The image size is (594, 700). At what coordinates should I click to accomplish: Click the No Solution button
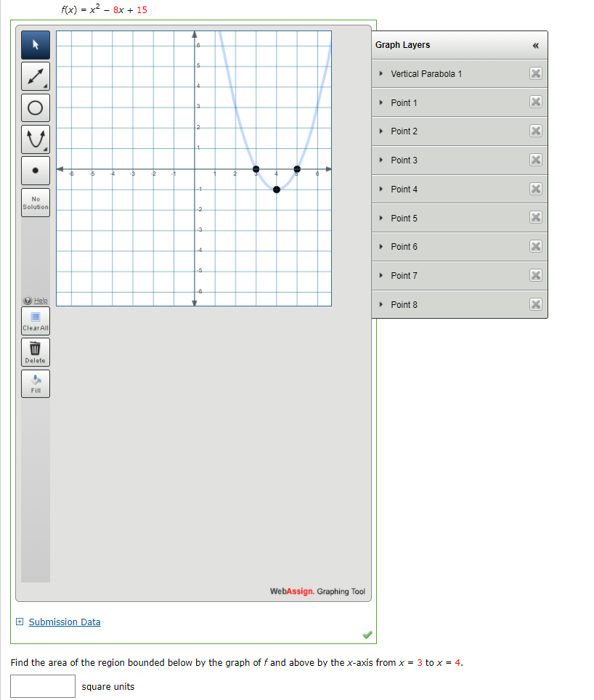35,201
